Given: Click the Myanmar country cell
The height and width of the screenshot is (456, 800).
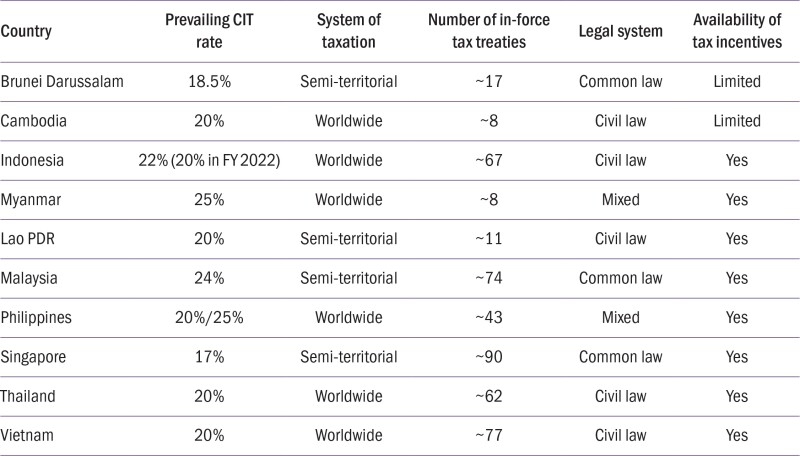Looking at the screenshot, I should tap(33, 199).
